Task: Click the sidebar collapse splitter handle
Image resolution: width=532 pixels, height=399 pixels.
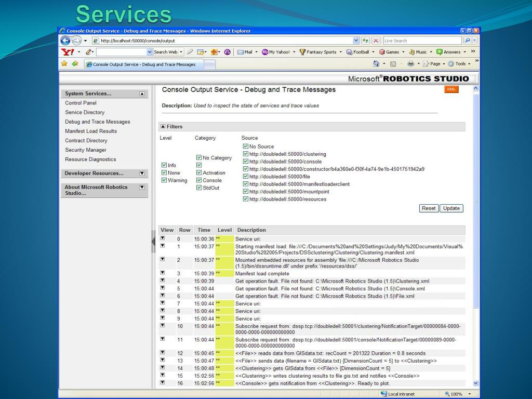Action: [153, 241]
